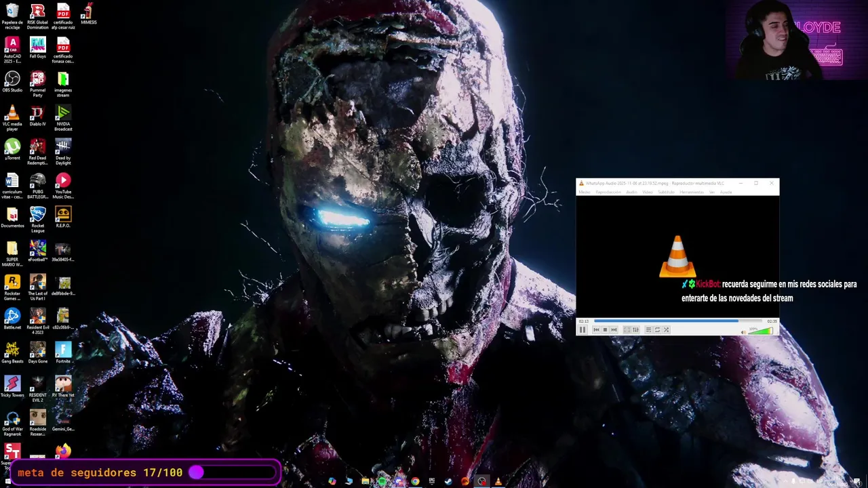Select the Rocket League desktop icon

[38, 220]
